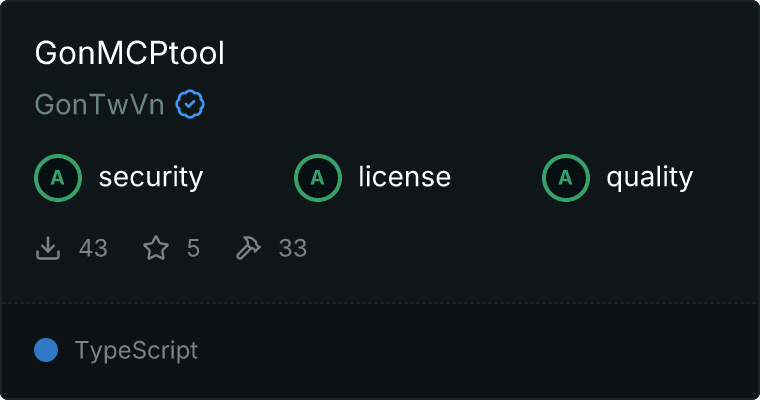The image size is (760, 400).
Task: Visit the GonTwVn author profile
Action: coord(99,104)
